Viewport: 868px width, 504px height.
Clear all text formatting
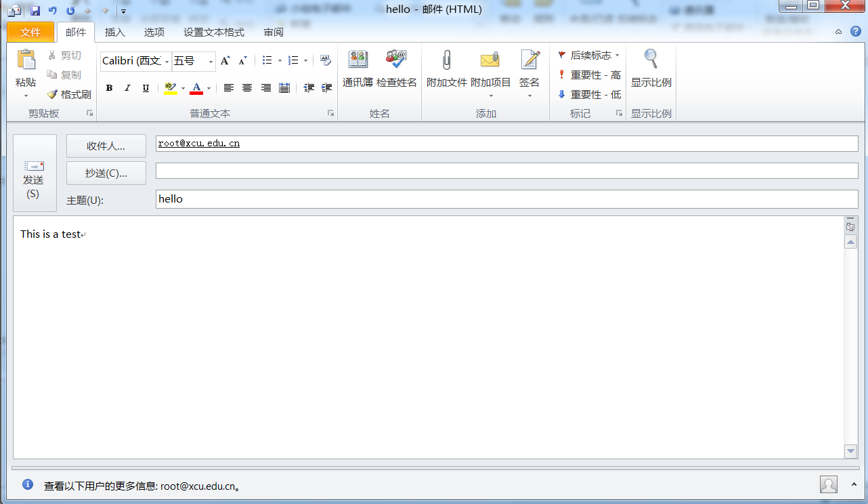pyautogui.click(x=326, y=60)
